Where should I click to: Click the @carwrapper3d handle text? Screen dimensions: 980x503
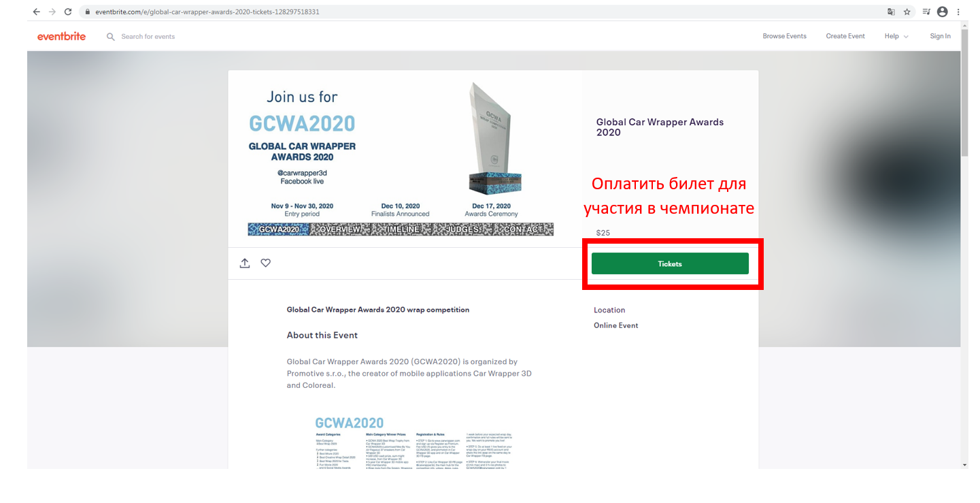[301, 173]
